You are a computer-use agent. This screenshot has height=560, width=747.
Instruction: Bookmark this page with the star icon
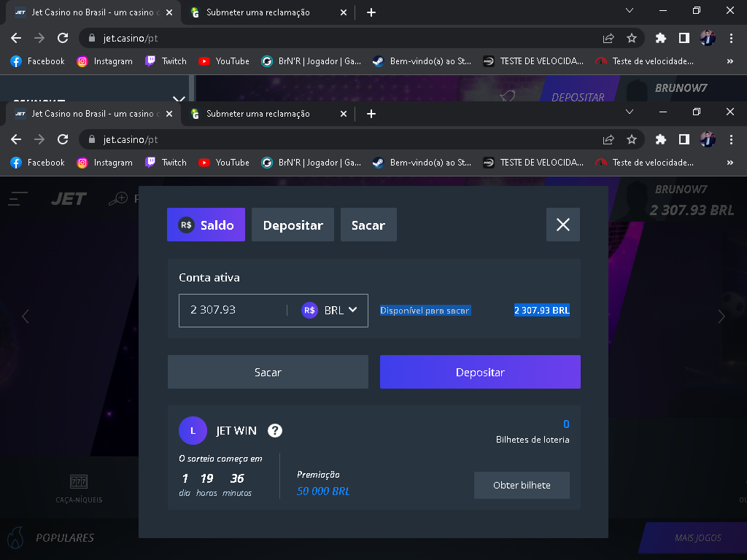[x=632, y=139]
